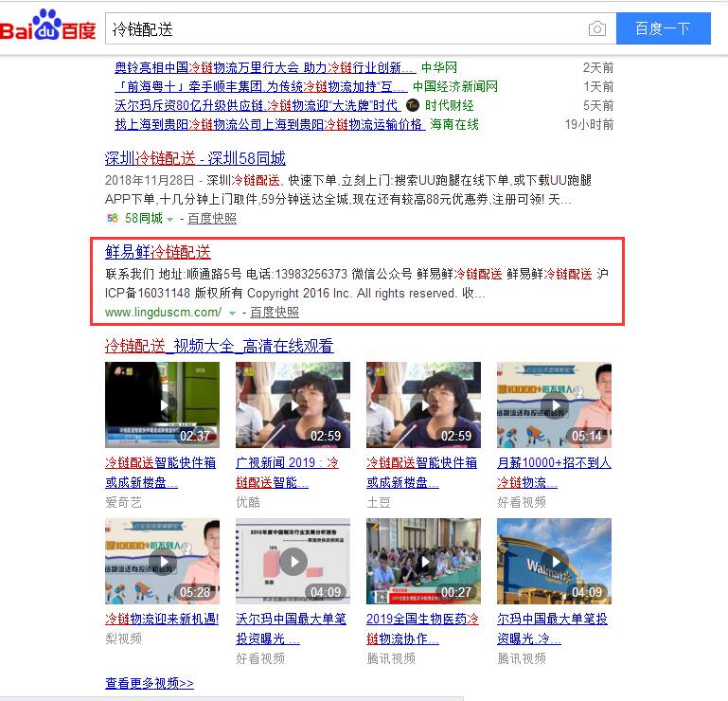Click the 土豆 source label
Viewport: 728px width, 701px height.
point(379,502)
